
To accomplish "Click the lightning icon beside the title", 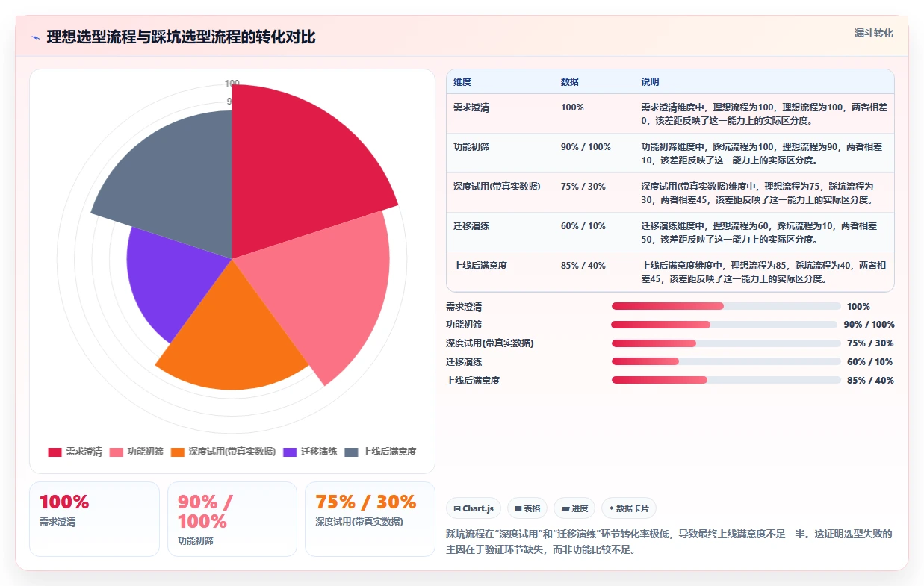I will [x=35, y=37].
